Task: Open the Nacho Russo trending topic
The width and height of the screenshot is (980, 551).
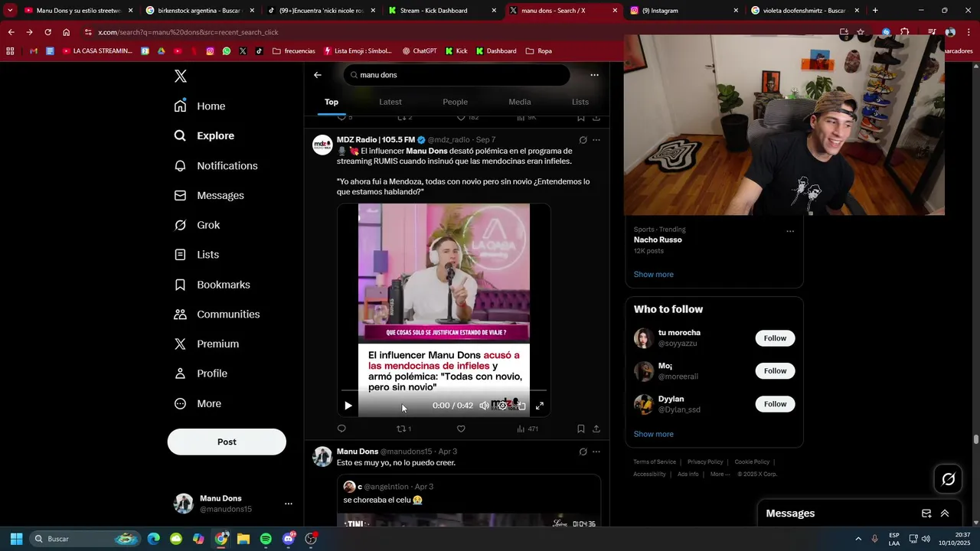Action: tap(658, 240)
